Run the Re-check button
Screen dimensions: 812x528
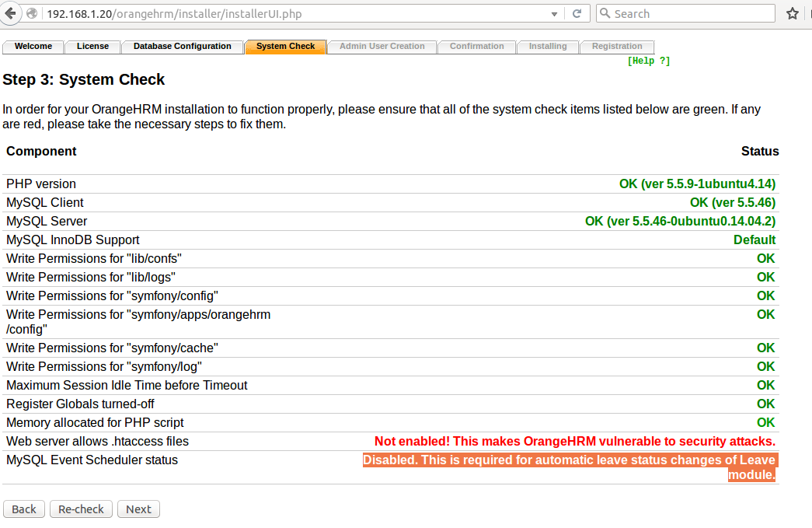click(81, 509)
